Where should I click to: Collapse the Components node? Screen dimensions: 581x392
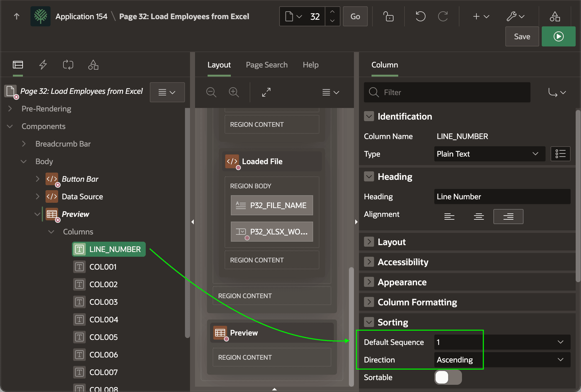point(10,126)
